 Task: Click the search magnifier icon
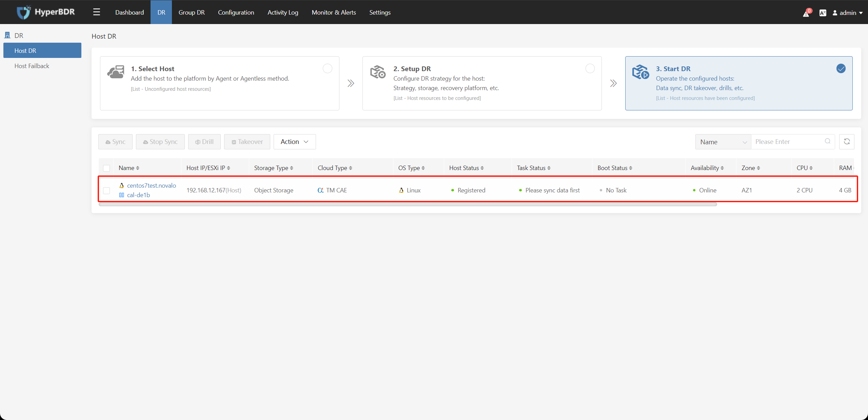tap(828, 141)
